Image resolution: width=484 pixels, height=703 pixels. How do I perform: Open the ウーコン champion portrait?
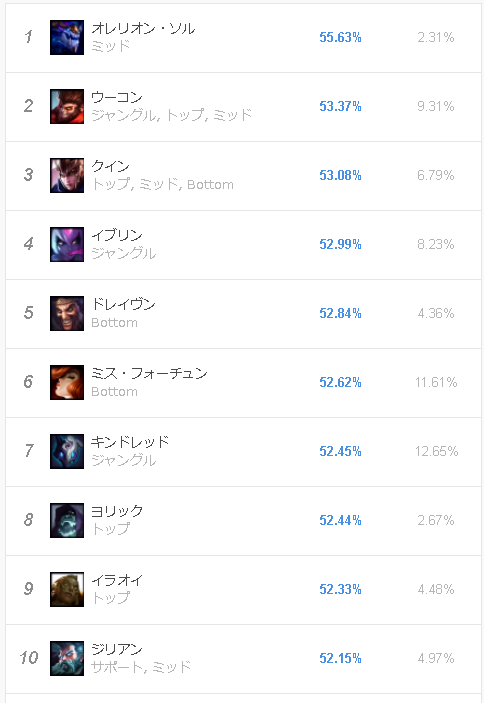(67, 106)
